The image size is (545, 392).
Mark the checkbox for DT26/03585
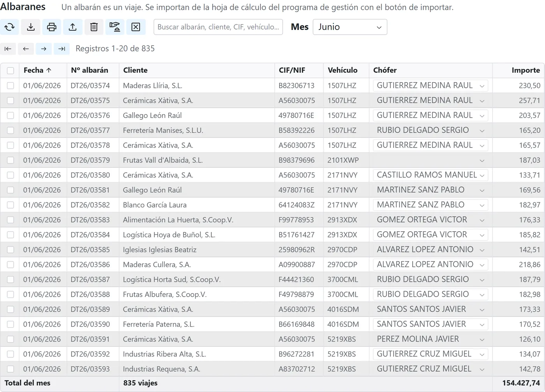(11, 250)
